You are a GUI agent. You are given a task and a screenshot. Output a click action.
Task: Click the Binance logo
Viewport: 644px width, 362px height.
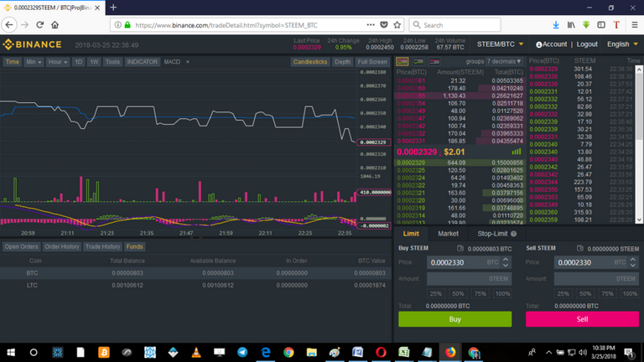(x=32, y=44)
